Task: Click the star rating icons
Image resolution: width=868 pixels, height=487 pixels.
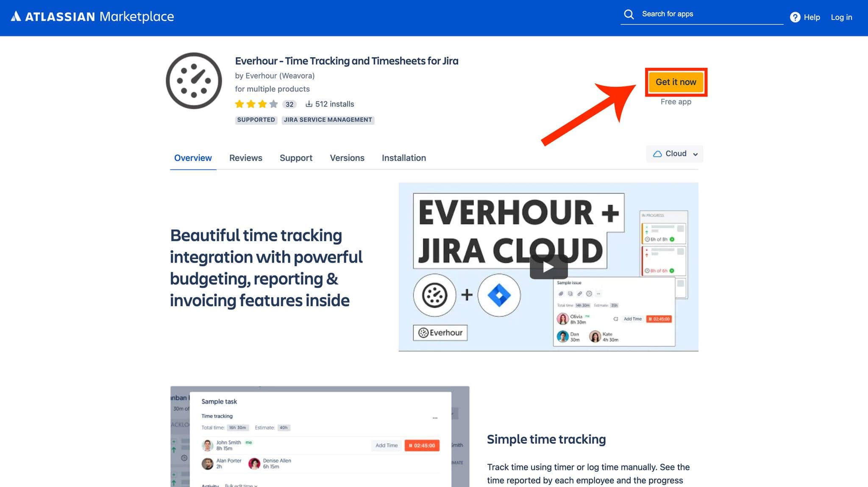Action: pyautogui.click(x=256, y=104)
